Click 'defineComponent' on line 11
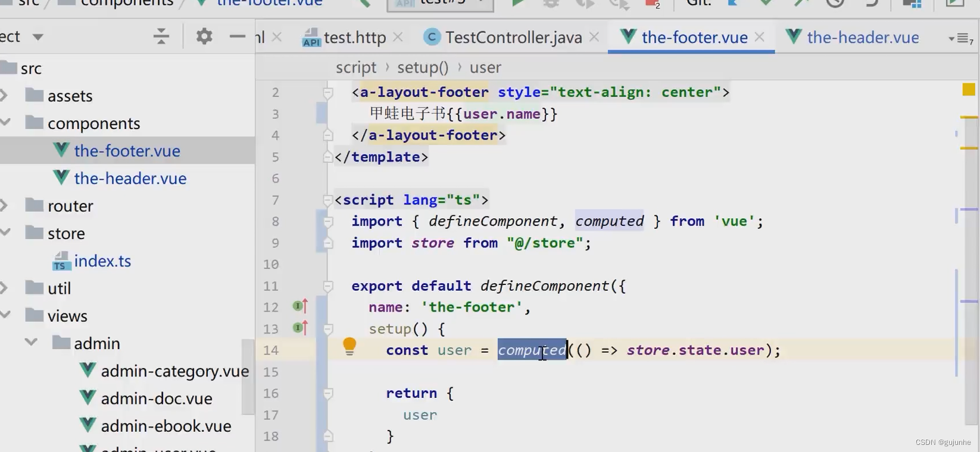Viewport: 980px width, 452px height. pyautogui.click(x=544, y=286)
